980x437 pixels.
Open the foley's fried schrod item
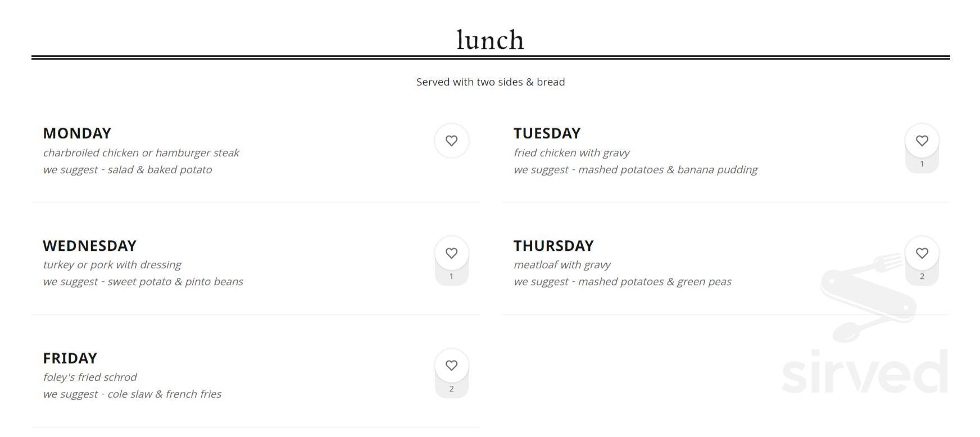(x=90, y=377)
